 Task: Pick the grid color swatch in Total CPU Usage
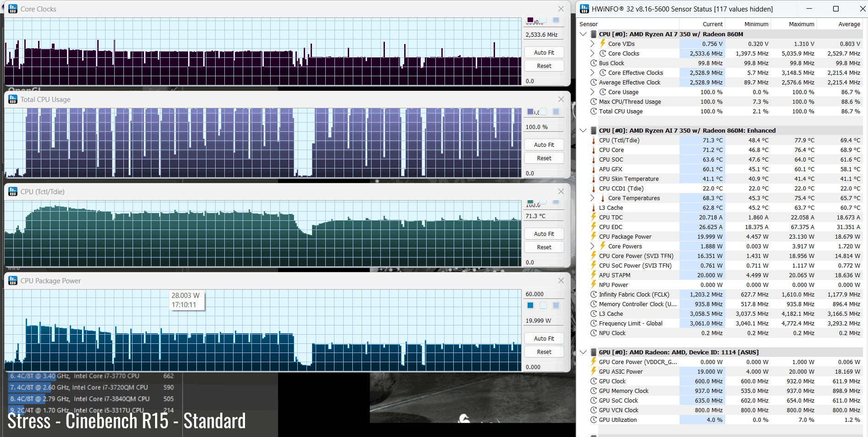click(556, 112)
